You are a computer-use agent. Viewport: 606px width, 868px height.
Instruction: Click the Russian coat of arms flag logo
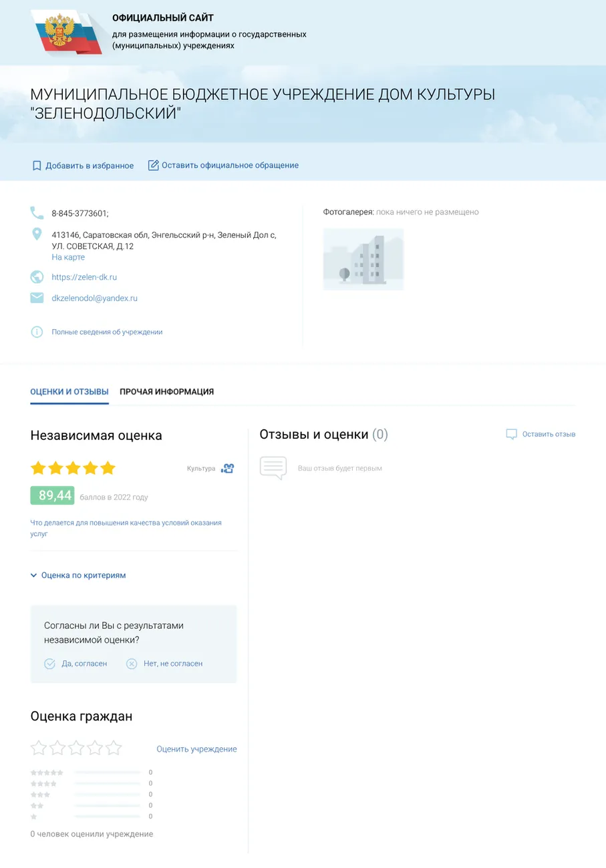pos(65,32)
